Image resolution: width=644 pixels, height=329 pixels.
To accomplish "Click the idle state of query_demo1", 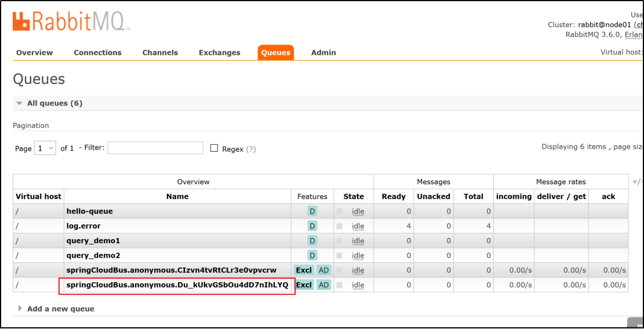I will 358,241.
